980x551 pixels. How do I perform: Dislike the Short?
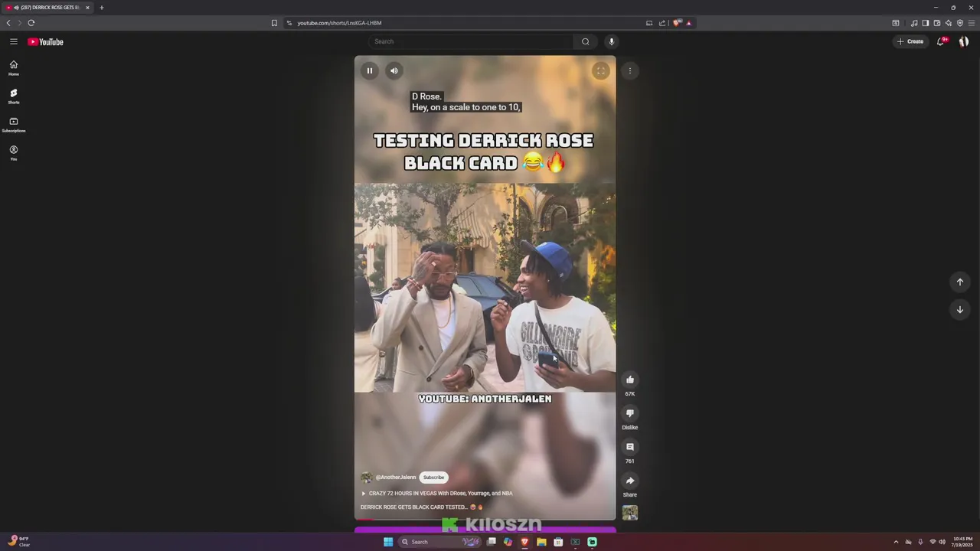click(630, 413)
